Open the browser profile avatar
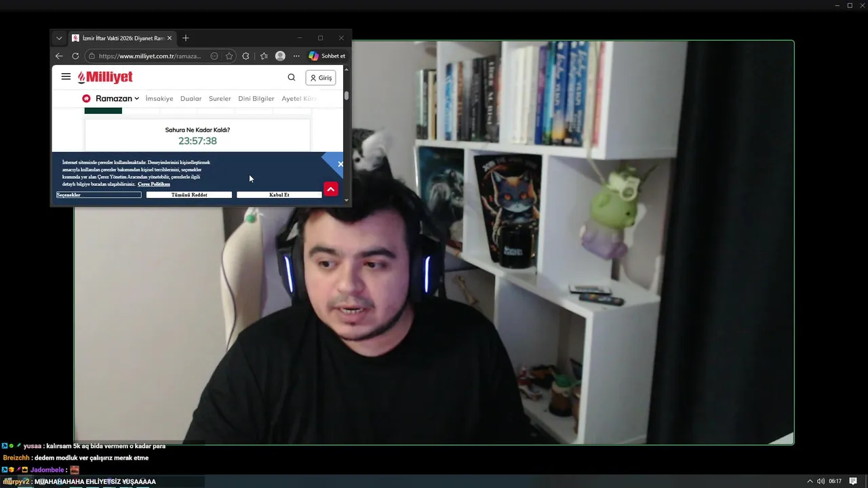 point(280,56)
